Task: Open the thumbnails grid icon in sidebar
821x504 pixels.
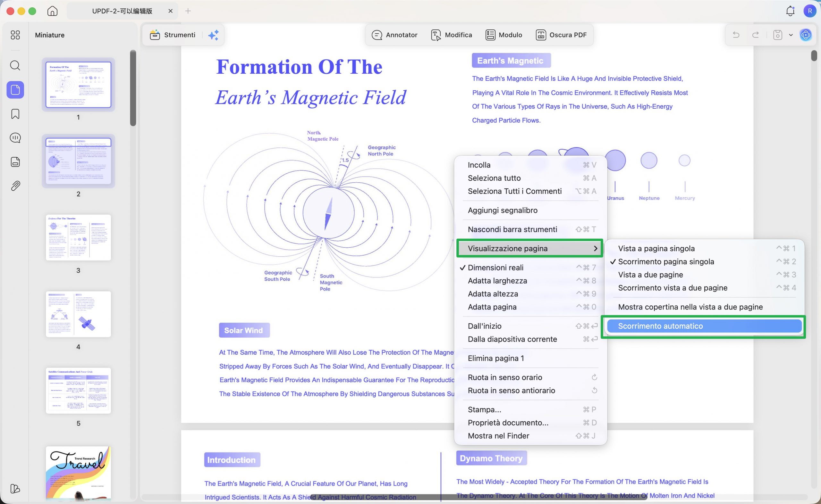Action: click(15, 35)
